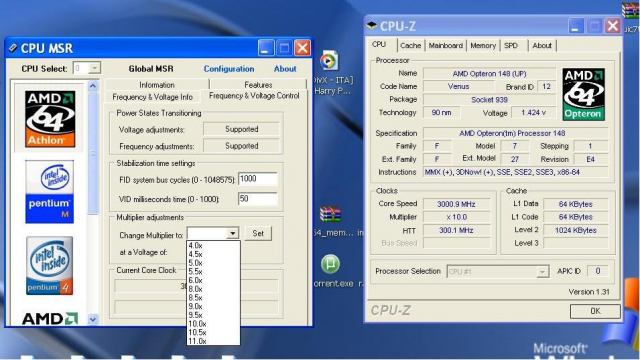
Task: Choose 10.0x multiplier from the list
Action: coord(213,324)
